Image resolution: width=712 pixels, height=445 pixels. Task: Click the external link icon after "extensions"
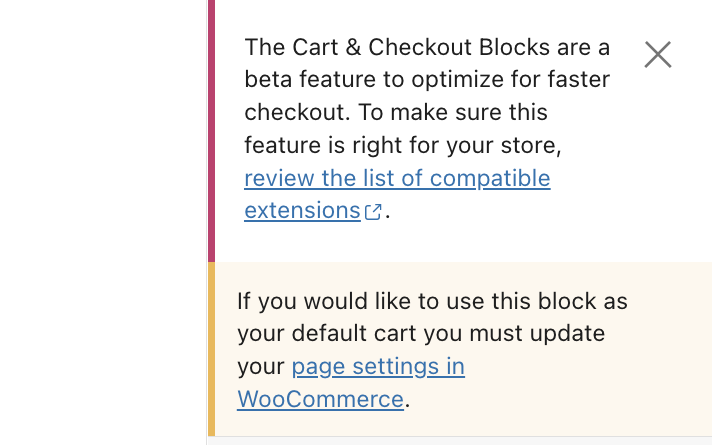[x=373, y=212]
